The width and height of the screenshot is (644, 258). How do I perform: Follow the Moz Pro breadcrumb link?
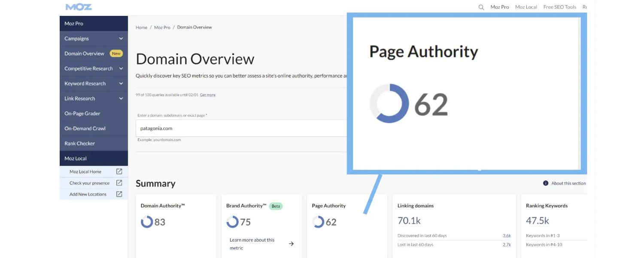click(162, 27)
